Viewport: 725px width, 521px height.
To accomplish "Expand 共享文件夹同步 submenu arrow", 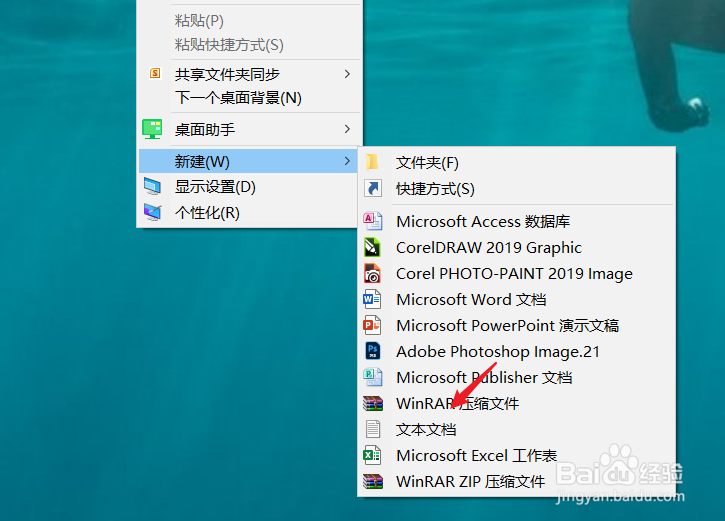I will 347,74.
